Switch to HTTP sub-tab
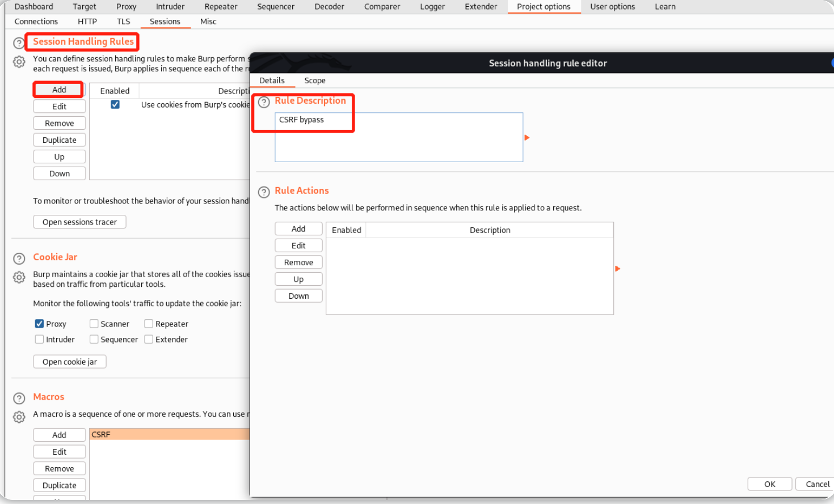 (87, 22)
